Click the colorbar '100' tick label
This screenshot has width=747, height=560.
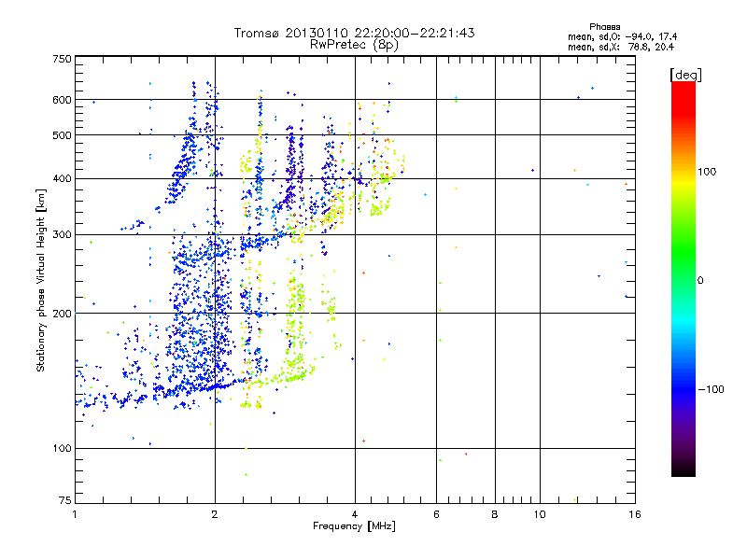(x=707, y=172)
